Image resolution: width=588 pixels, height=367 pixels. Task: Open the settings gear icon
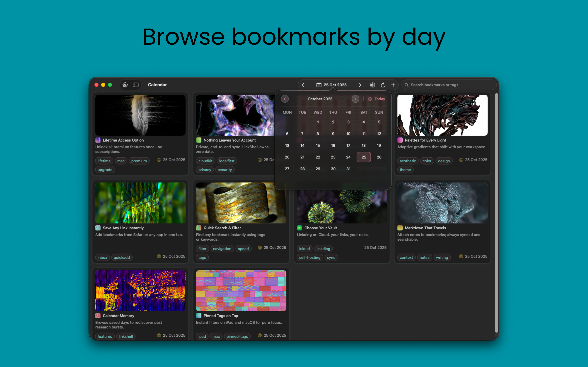tap(125, 85)
